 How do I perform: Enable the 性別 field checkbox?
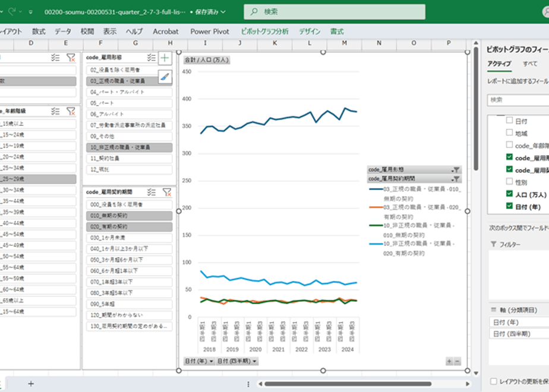509,181
